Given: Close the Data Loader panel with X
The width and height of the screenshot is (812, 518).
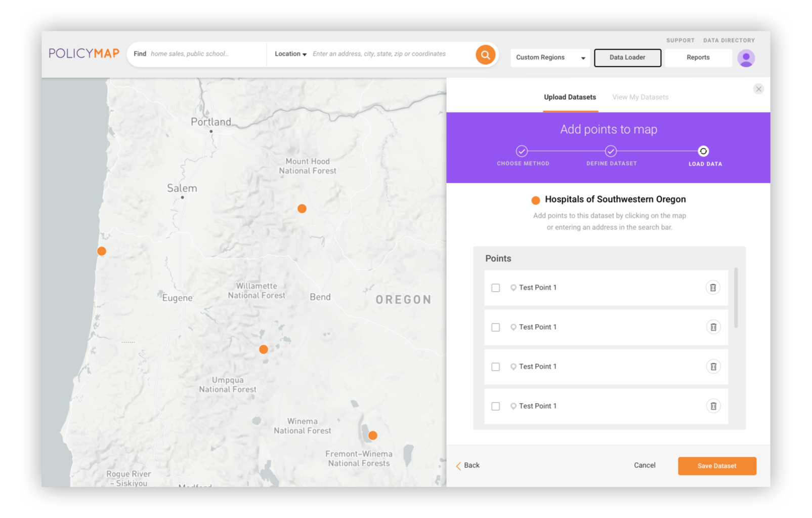Looking at the screenshot, I should (x=758, y=89).
